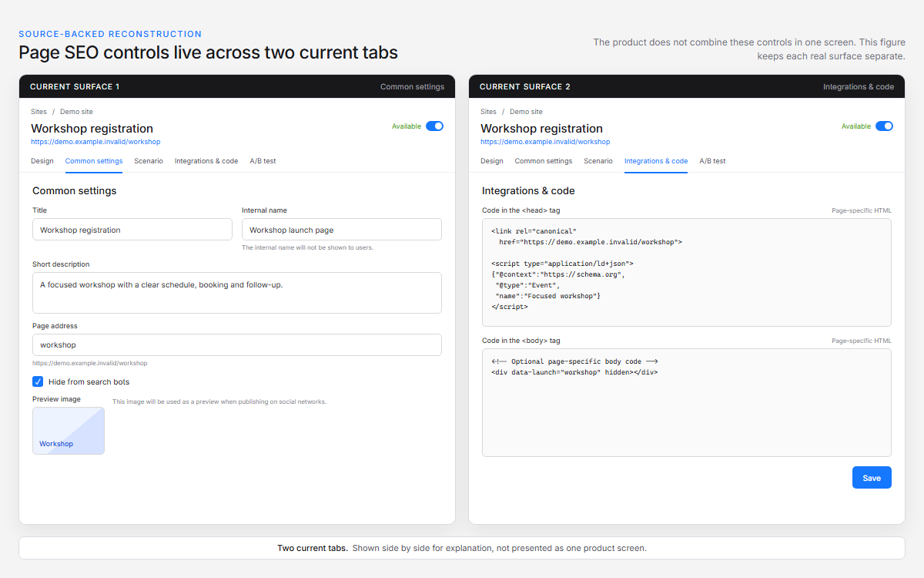Image resolution: width=924 pixels, height=578 pixels.
Task: Select Common settings tab in Surface 1
Action: click(94, 161)
